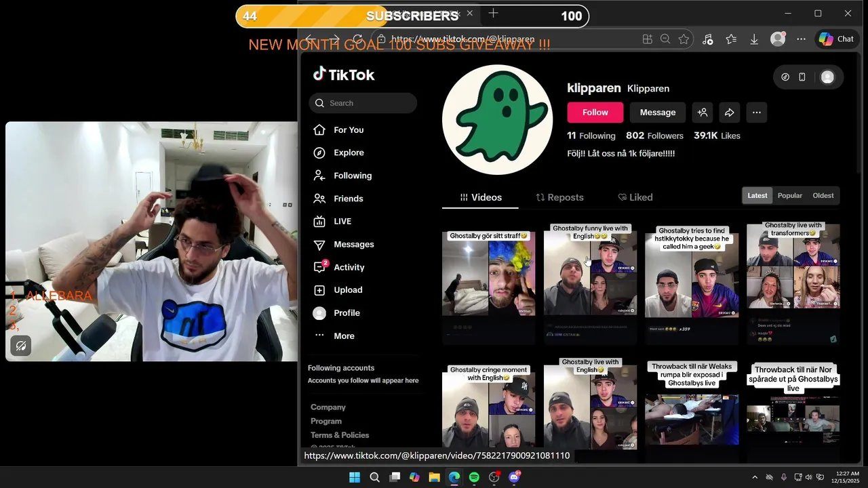868x488 pixels.
Task: Switch to the Videos tab
Action: pos(480,197)
